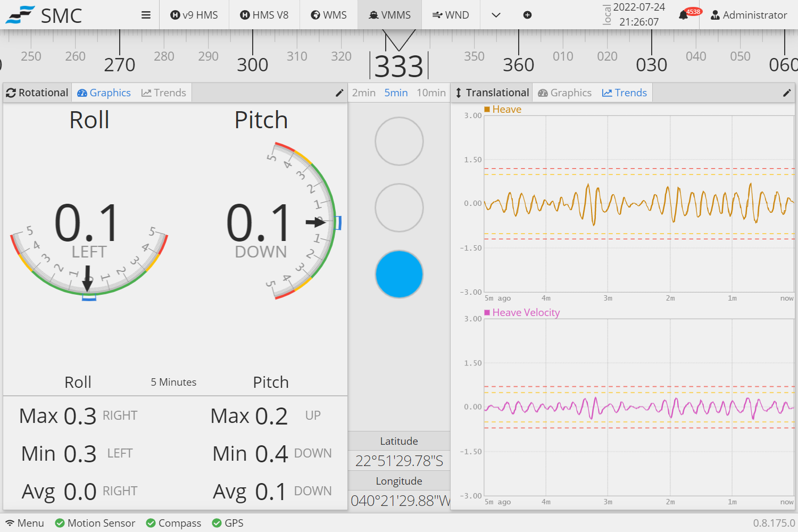Click the Rotational panel title icon
Viewport: 798px width, 532px height.
tap(11, 93)
